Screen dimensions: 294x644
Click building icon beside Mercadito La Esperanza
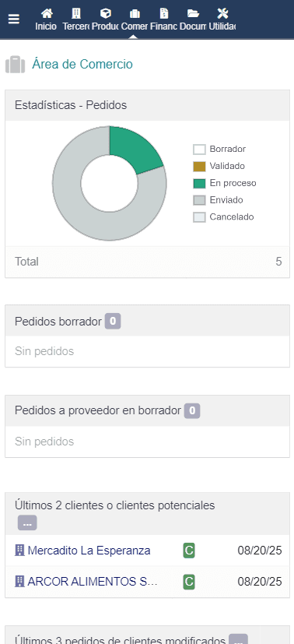click(x=19, y=551)
